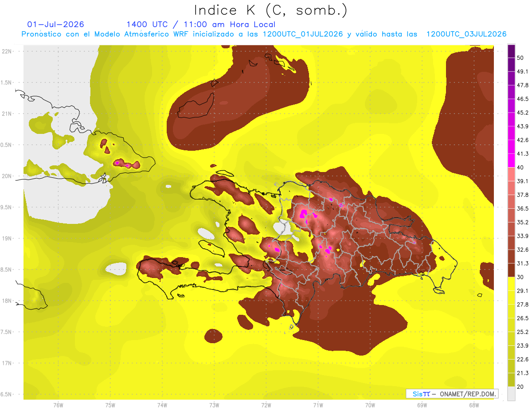532x411 pixels.
Task: Click the title "Indice K (C, somb.)"
Action: point(270,10)
